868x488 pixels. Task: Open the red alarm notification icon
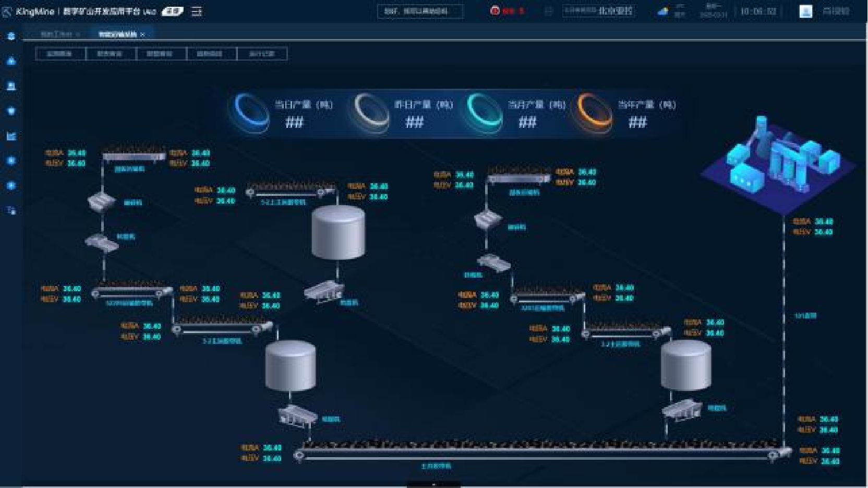pos(495,11)
